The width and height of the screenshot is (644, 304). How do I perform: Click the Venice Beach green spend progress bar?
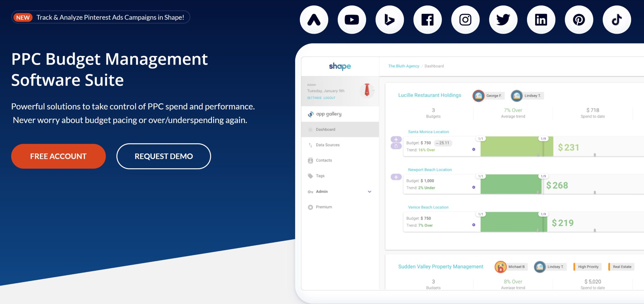(x=514, y=222)
